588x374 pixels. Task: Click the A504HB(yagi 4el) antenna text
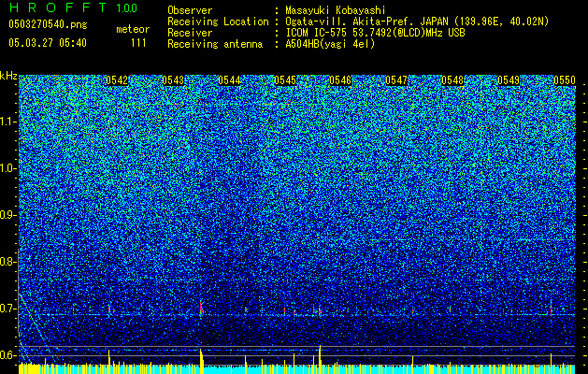[330, 44]
